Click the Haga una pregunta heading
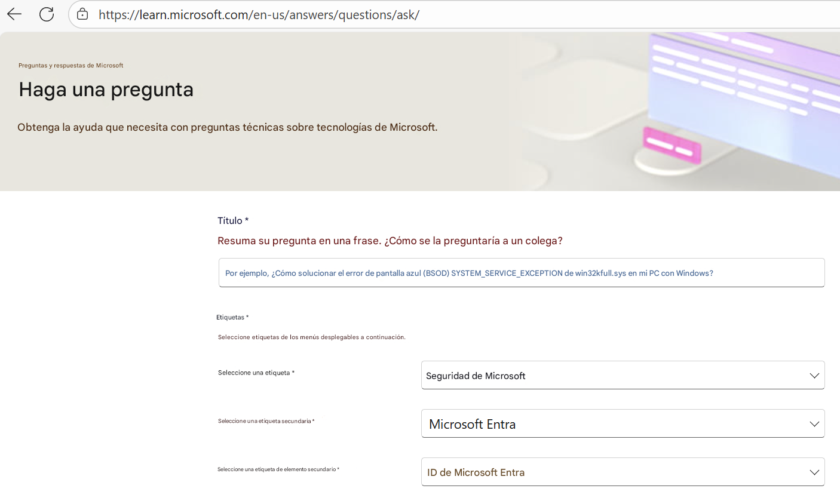The height and width of the screenshot is (504, 840). [106, 90]
